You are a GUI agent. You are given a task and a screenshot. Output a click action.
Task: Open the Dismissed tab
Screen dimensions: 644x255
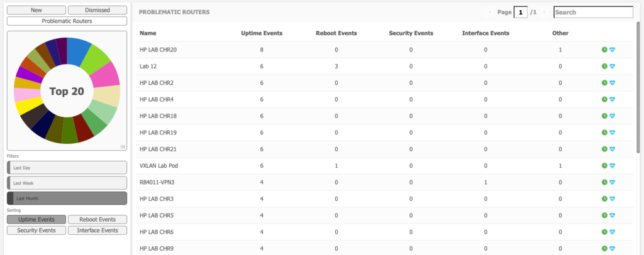pos(97,11)
